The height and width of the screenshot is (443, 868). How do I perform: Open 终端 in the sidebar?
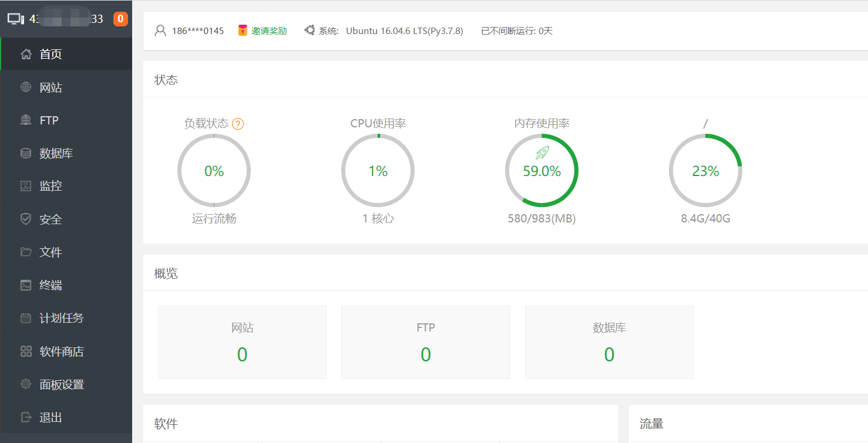66,285
